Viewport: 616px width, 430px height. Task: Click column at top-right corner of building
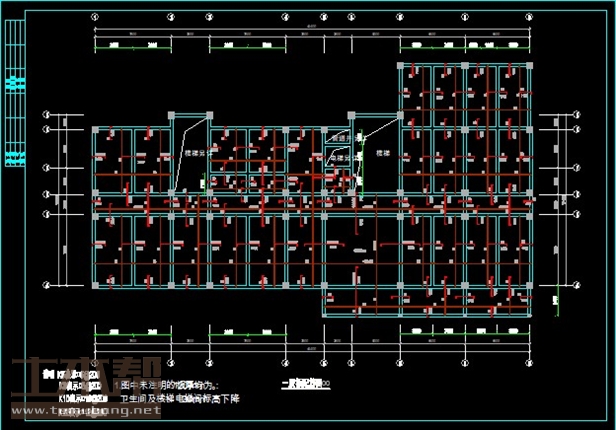(x=527, y=66)
